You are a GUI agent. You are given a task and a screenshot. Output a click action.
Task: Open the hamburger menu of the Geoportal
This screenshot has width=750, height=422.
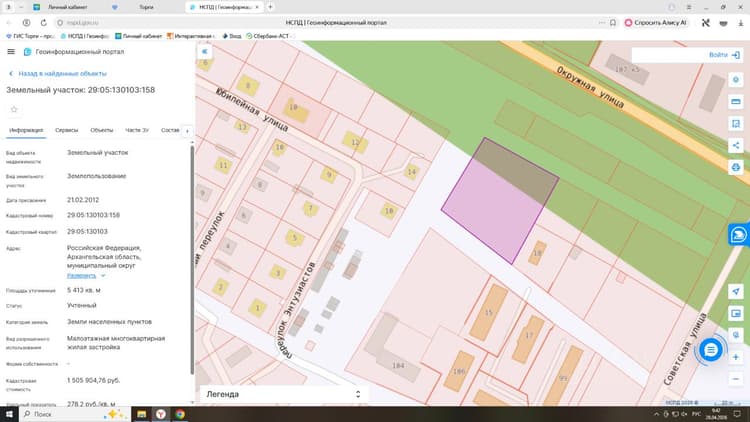pyautogui.click(x=11, y=52)
